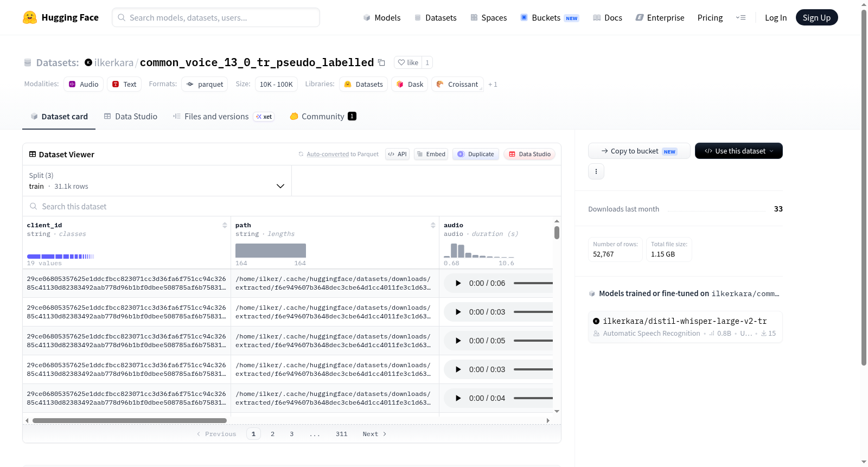Open the Use this dataset dropdown
This screenshot has height=467, width=868.
tap(738, 151)
